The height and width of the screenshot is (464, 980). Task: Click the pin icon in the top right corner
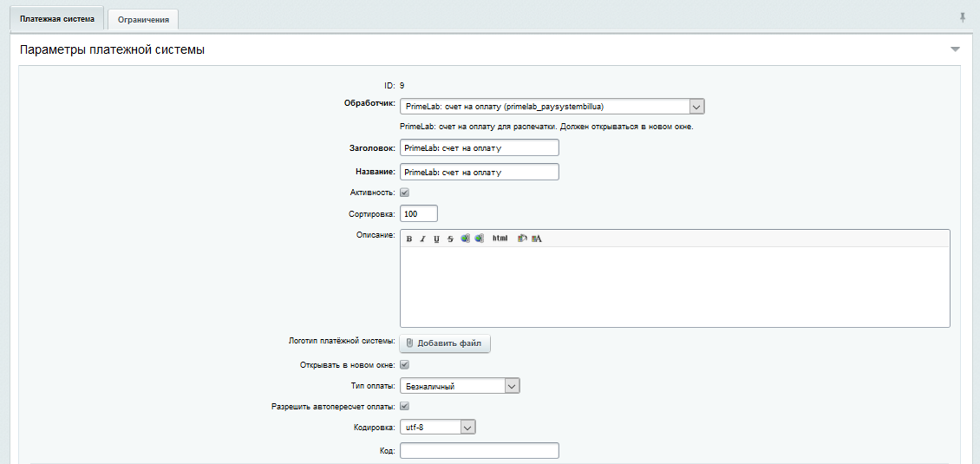click(x=961, y=17)
